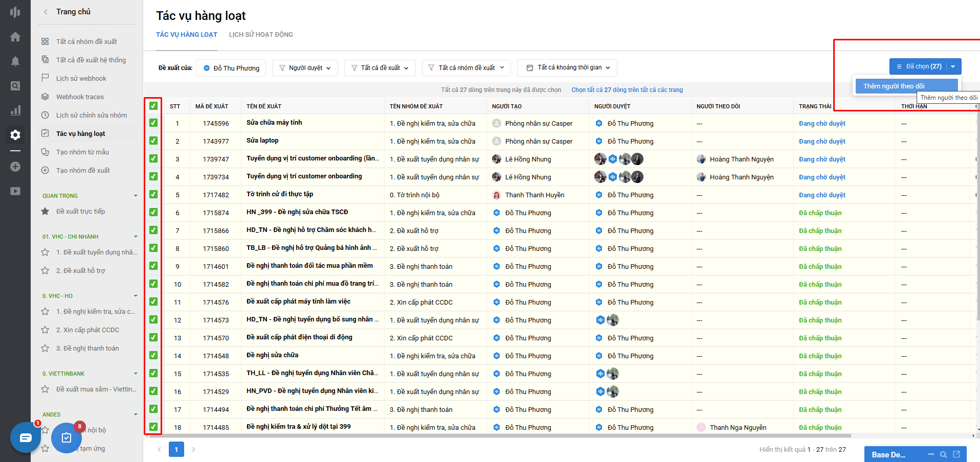Uncheck the checkbox for proposal 1715866

(x=153, y=230)
